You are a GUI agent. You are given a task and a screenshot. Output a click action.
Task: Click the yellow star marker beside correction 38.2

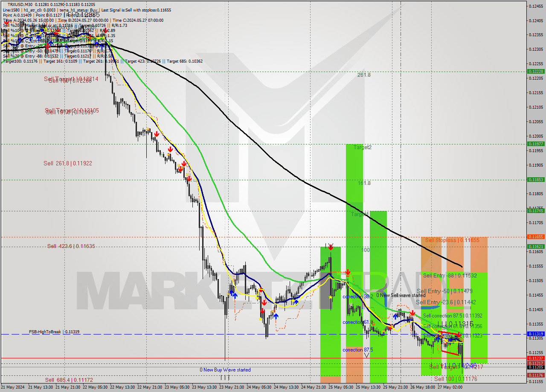331,297
